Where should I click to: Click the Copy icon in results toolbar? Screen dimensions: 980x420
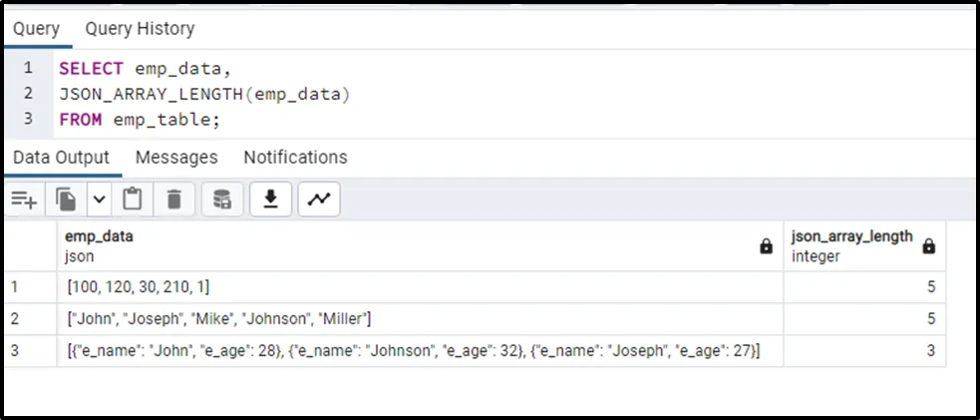(x=66, y=200)
